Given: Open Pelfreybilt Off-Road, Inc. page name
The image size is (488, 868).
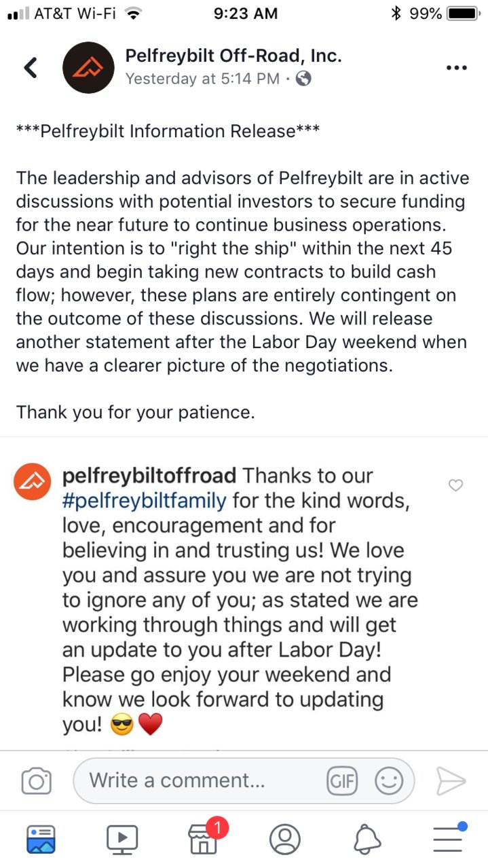Looking at the screenshot, I should tap(233, 56).
